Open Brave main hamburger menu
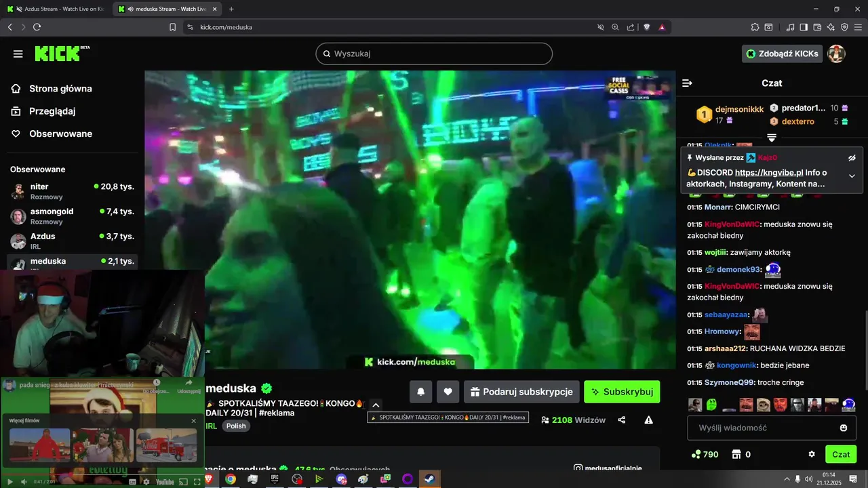 pos(857,27)
